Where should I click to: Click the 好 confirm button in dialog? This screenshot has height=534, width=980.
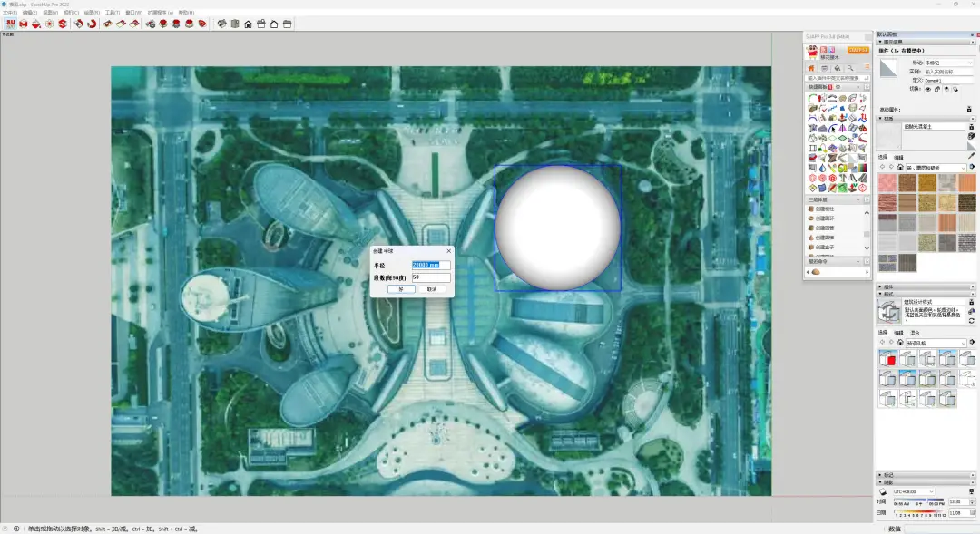[x=400, y=289]
